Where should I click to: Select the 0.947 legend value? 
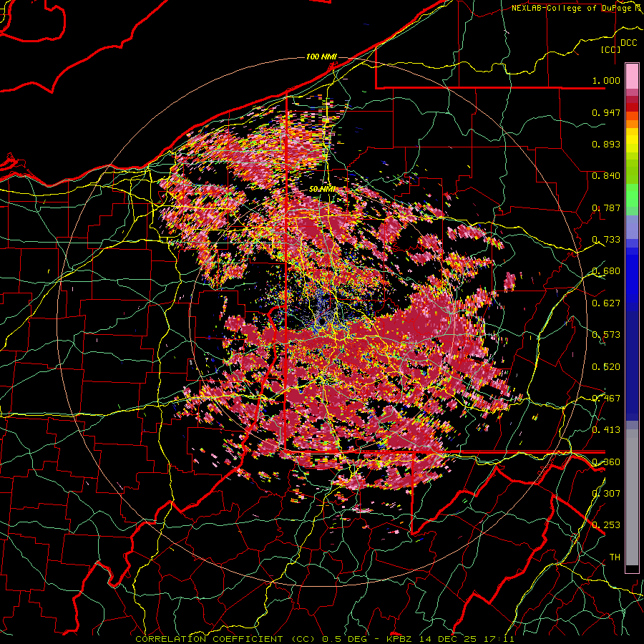pos(606,112)
